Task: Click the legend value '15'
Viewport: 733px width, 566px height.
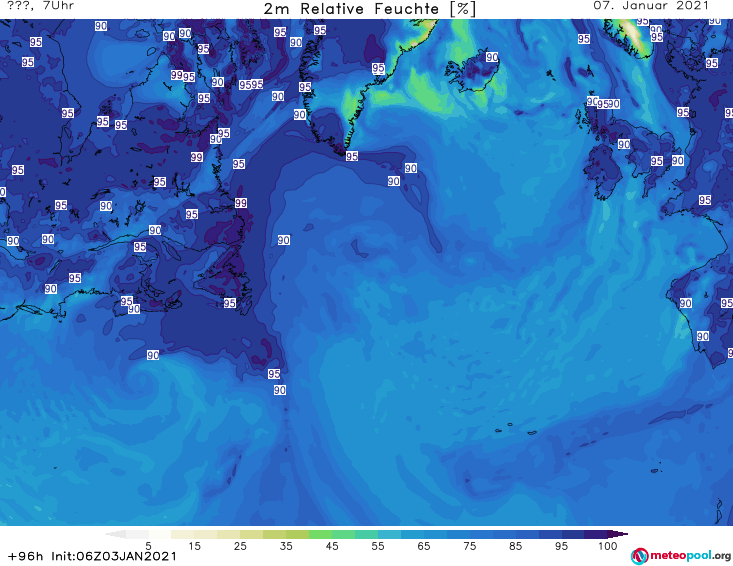Action: point(194,546)
